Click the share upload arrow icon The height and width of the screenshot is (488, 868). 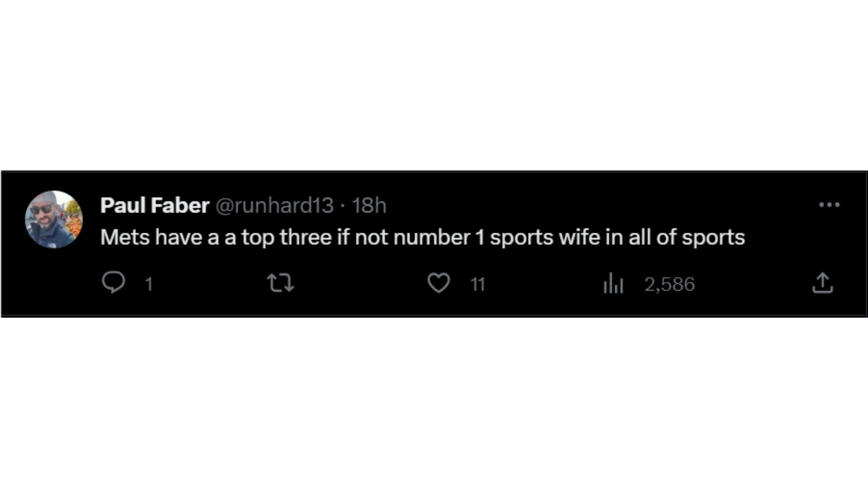pos(822,283)
